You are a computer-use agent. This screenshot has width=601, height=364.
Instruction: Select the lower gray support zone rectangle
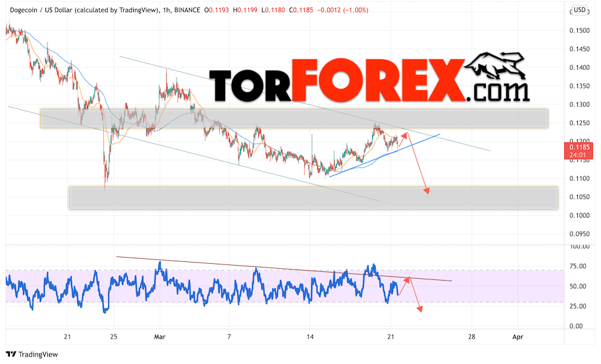click(313, 198)
